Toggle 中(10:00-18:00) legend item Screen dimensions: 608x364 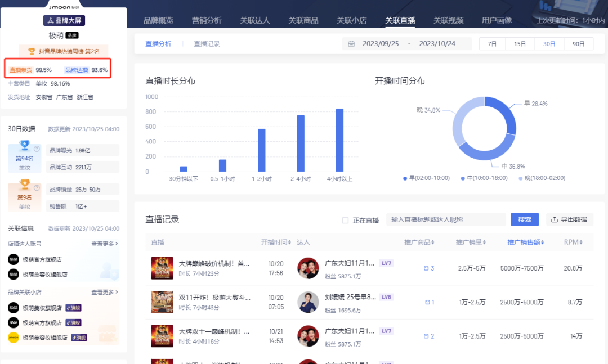point(484,178)
